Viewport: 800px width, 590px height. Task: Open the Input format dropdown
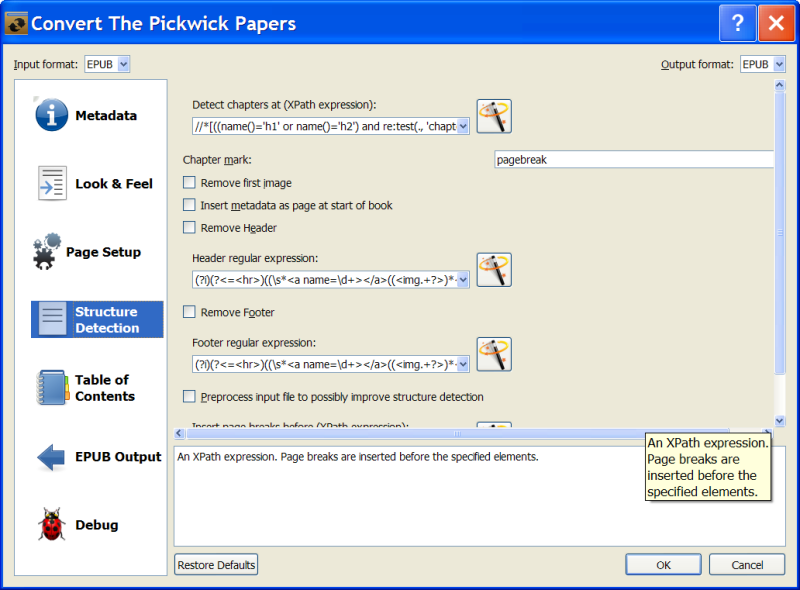point(107,64)
